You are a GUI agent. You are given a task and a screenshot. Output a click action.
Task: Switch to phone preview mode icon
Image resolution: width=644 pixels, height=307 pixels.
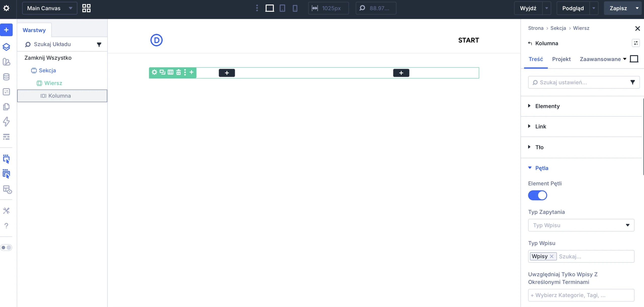pos(295,8)
